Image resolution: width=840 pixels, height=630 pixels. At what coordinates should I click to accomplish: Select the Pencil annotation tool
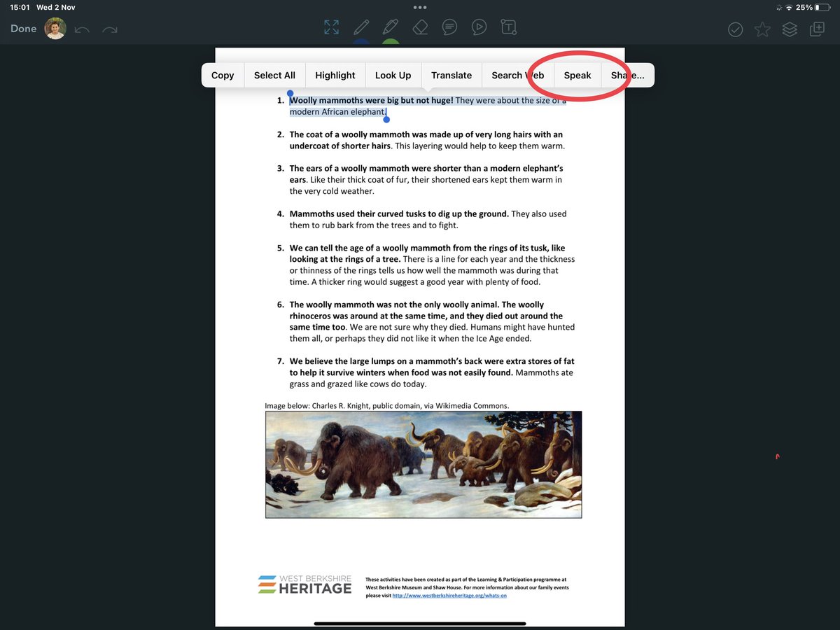coord(360,27)
